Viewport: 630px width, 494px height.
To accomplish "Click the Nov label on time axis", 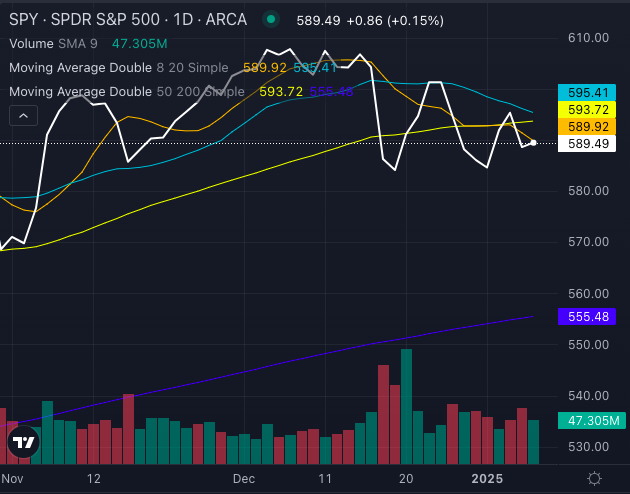I will 10,479.
